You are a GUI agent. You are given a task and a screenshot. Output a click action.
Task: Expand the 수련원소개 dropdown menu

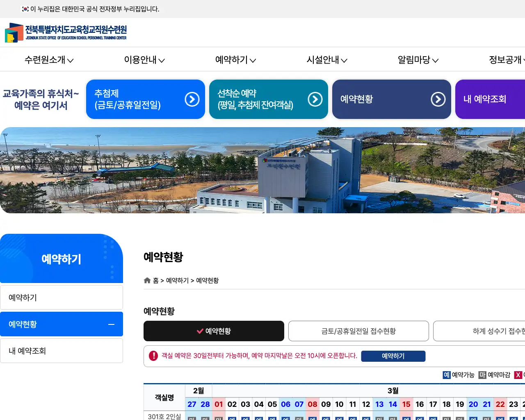point(48,60)
